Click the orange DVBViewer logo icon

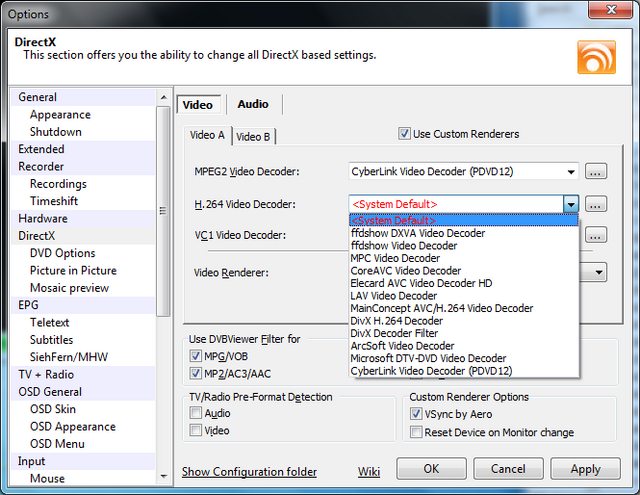pyautogui.click(x=596, y=57)
